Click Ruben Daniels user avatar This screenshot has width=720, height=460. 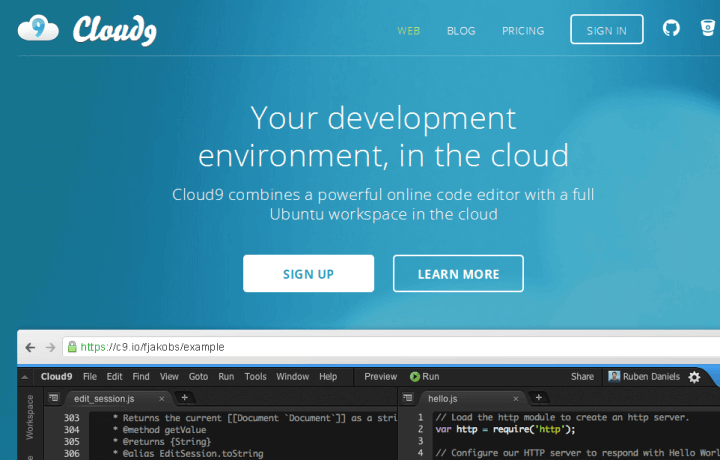[614, 376]
